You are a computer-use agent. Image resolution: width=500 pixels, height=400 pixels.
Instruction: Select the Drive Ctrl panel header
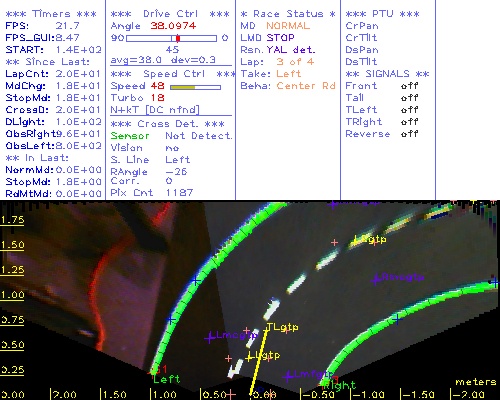(x=170, y=14)
